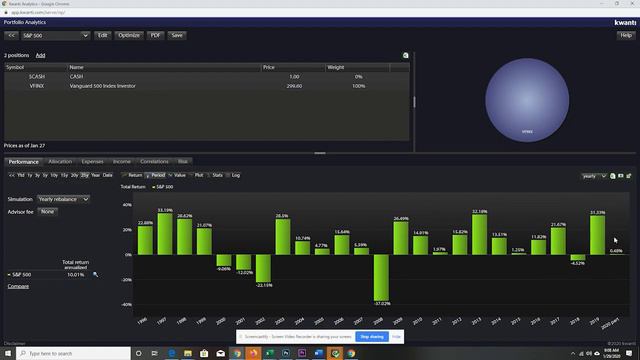Open File Explorer from the taskbar
Screen dimensions: 640x360
(188, 353)
